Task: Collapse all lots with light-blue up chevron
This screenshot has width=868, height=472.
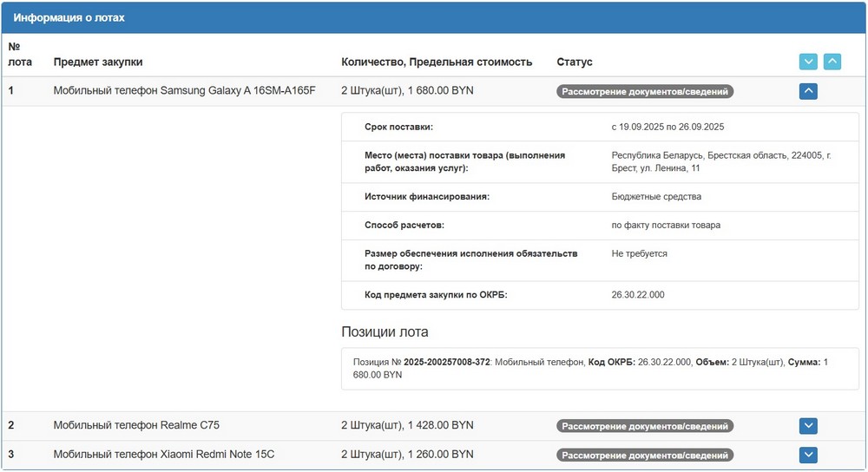Action: [832, 62]
